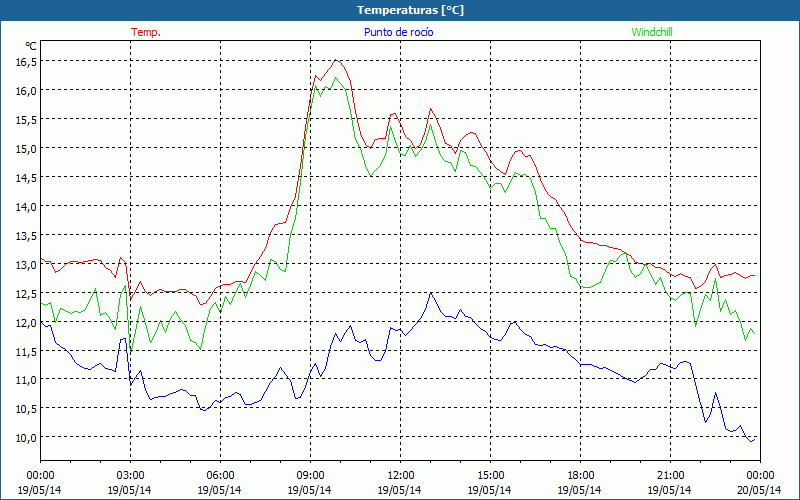Click the 21:00 time label on x-axis
Image resolution: width=800 pixels, height=500 pixels.
[x=670, y=476]
